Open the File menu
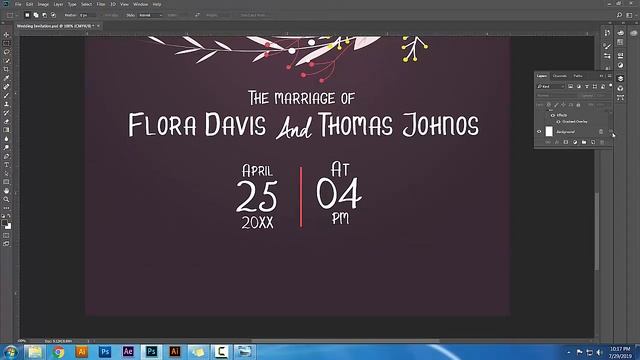 pos(18,4)
